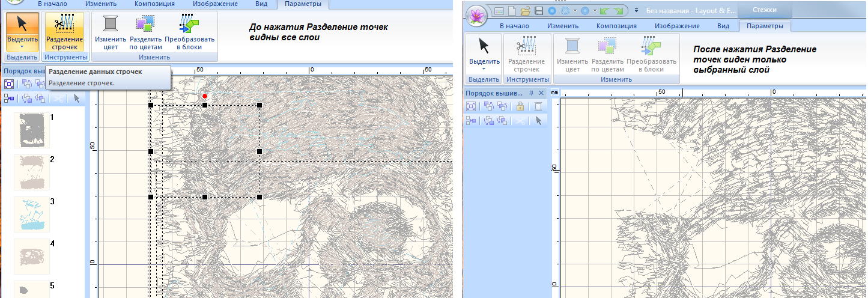Click the green Redo arrow in quick access
This screenshot has width=868, height=298.
(619, 11)
